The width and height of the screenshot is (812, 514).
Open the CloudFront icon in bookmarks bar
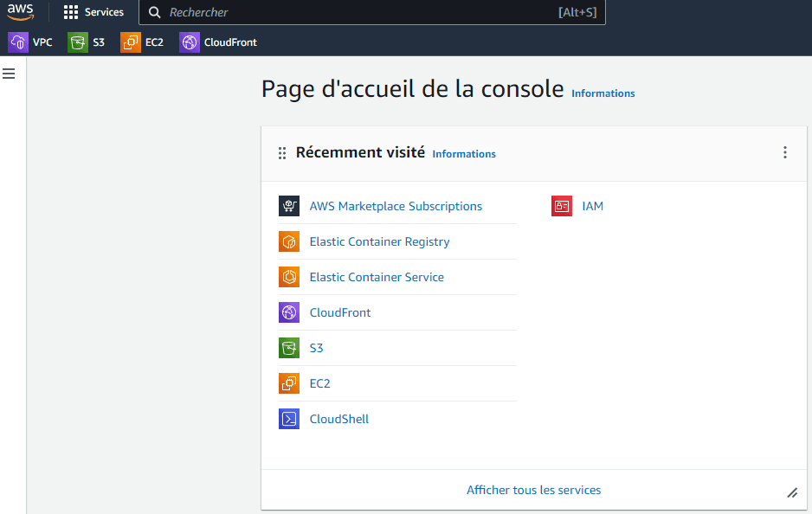point(190,42)
